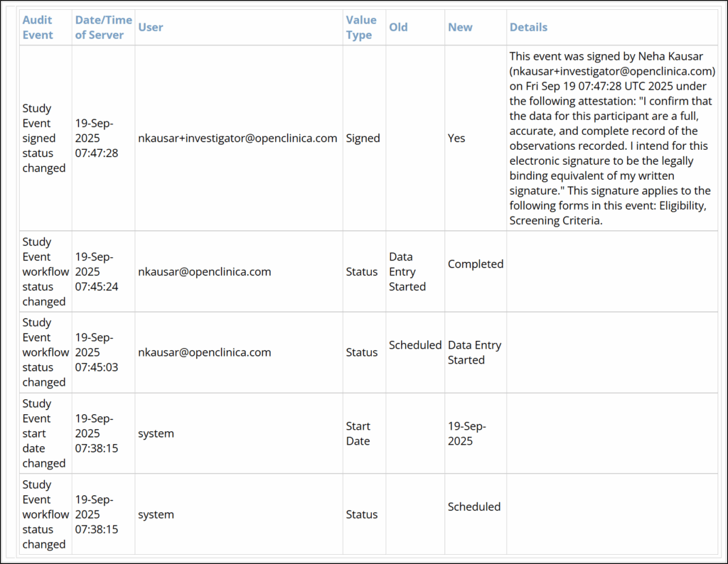Sort by the "Date/Time of Server" header
Screen dimensions: 728x564
click(x=103, y=27)
